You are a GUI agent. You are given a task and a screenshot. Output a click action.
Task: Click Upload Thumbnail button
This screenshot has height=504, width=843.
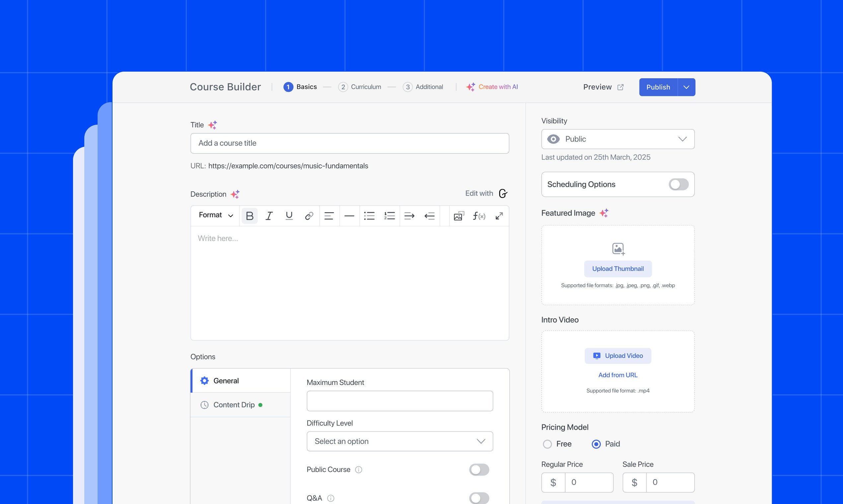tap(618, 269)
